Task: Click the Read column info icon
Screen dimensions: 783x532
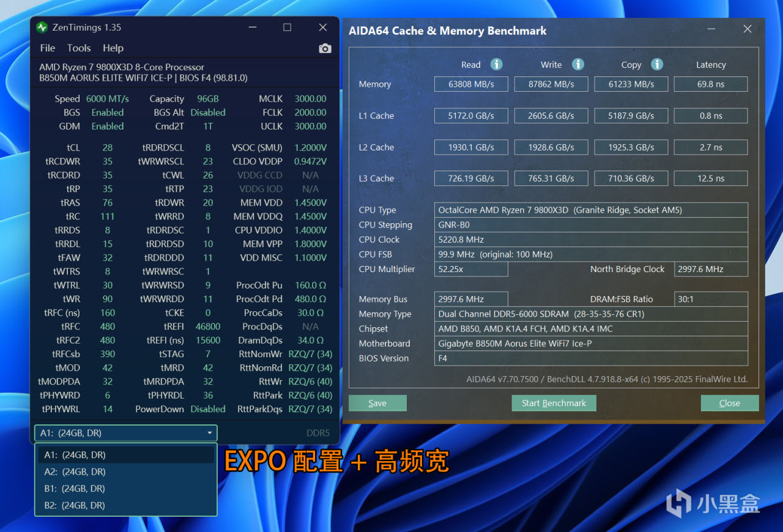Action: 497,64
